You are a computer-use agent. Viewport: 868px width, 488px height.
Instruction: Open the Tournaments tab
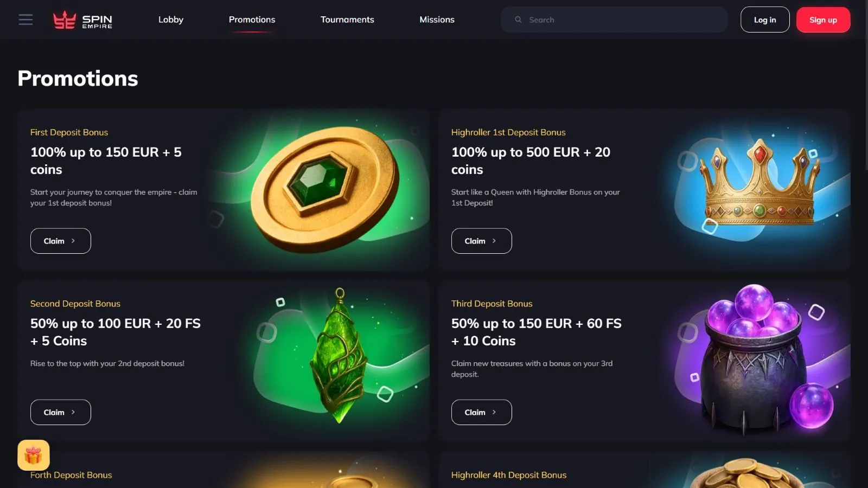tap(347, 20)
